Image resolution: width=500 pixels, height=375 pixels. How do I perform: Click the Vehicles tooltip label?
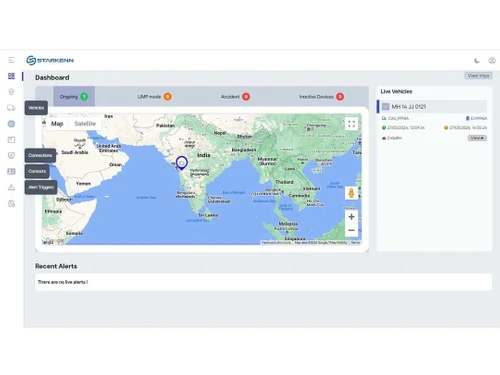[x=36, y=108]
